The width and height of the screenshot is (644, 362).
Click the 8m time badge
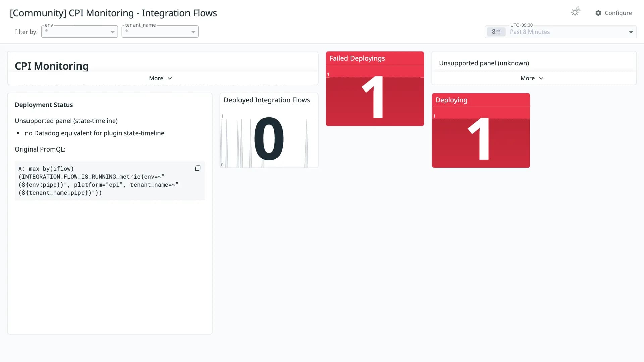click(x=496, y=32)
